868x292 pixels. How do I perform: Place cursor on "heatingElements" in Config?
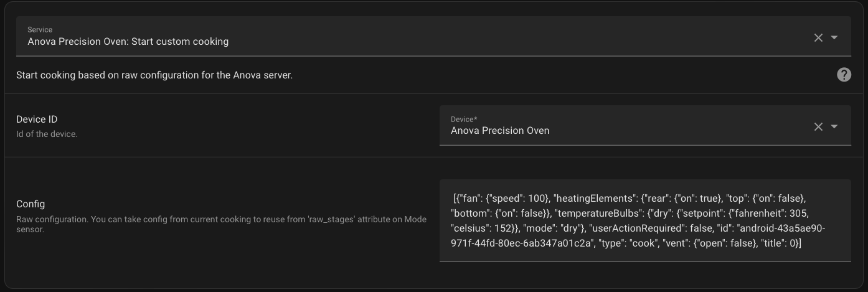coord(593,199)
